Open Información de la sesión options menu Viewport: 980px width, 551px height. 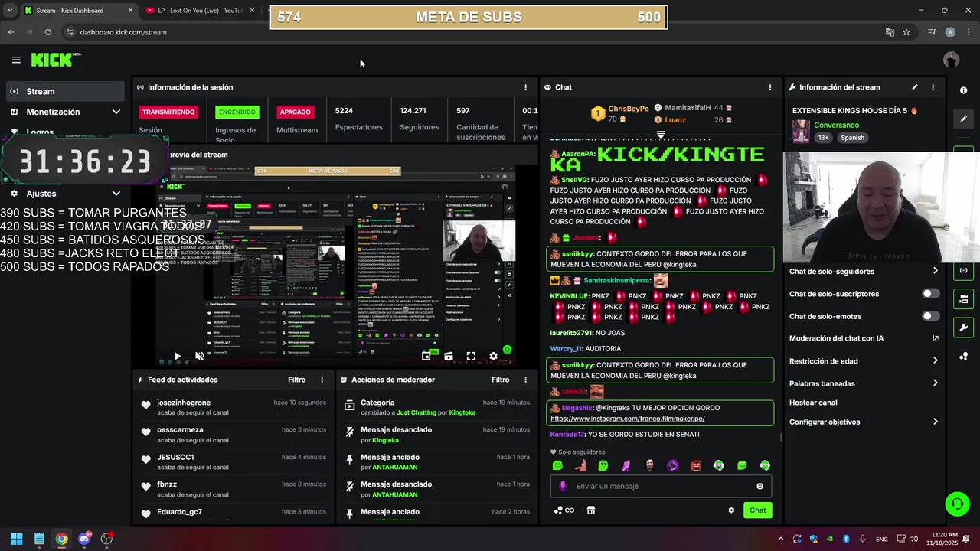tap(525, 87)
